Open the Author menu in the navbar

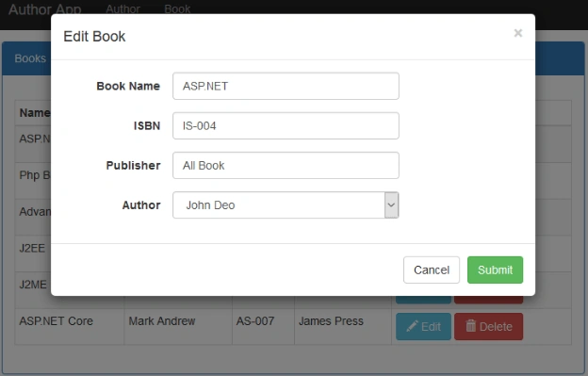coord(123,8)
